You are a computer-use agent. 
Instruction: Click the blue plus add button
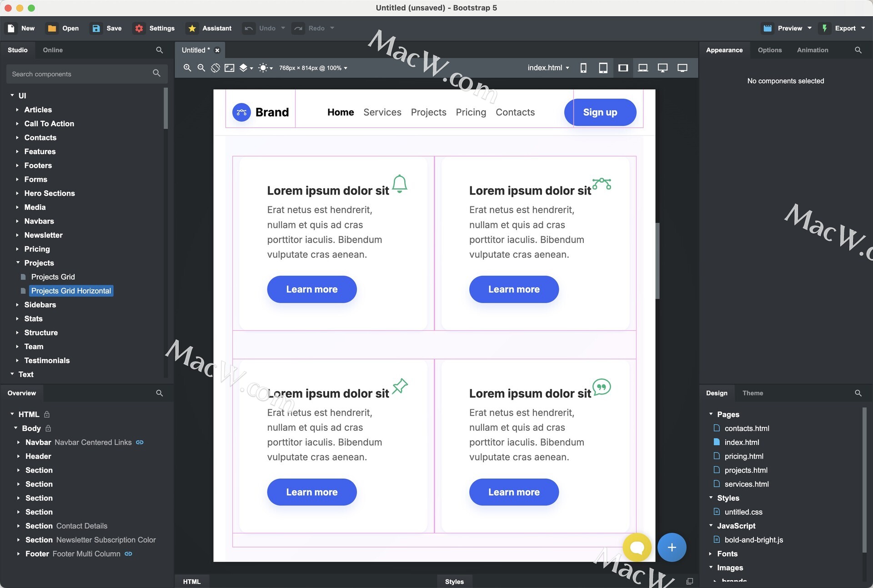coord(672,547)
